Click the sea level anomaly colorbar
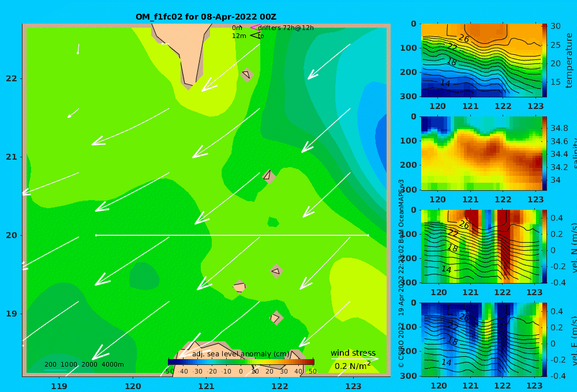This screenshot has height=392, width=577. click(x=241, y=362)
